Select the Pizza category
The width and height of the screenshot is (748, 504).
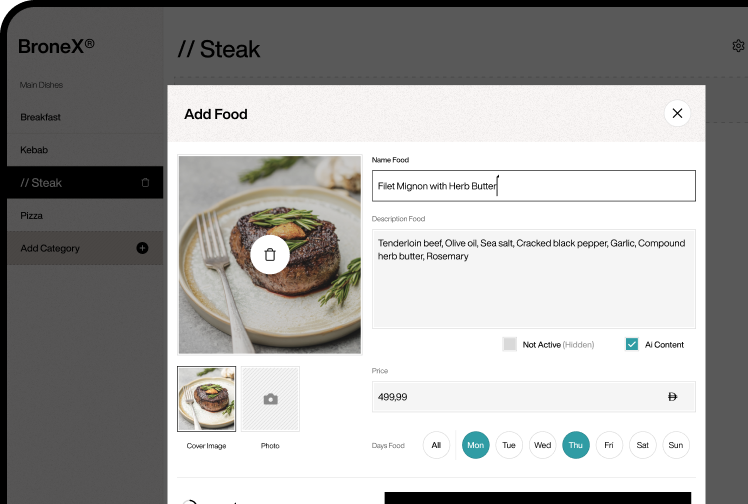pyautogui.click(x=31, y=215)
